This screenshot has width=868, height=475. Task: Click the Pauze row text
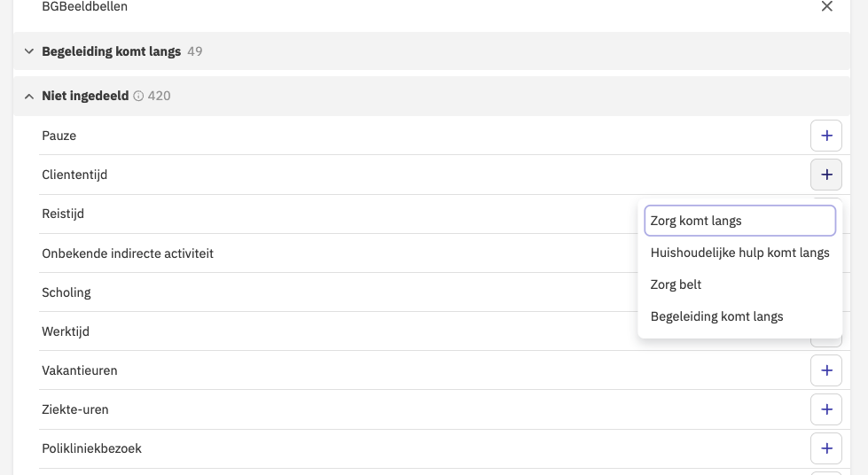[59, 136]
